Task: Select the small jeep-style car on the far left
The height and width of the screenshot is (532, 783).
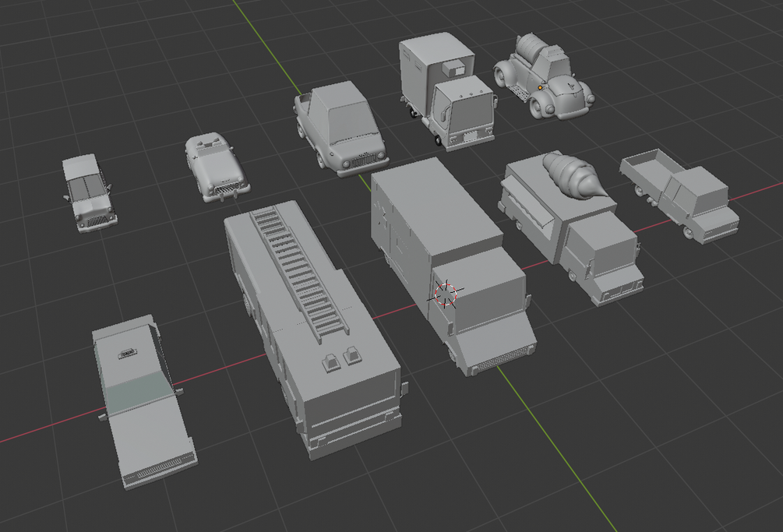Action: point(90,193)
